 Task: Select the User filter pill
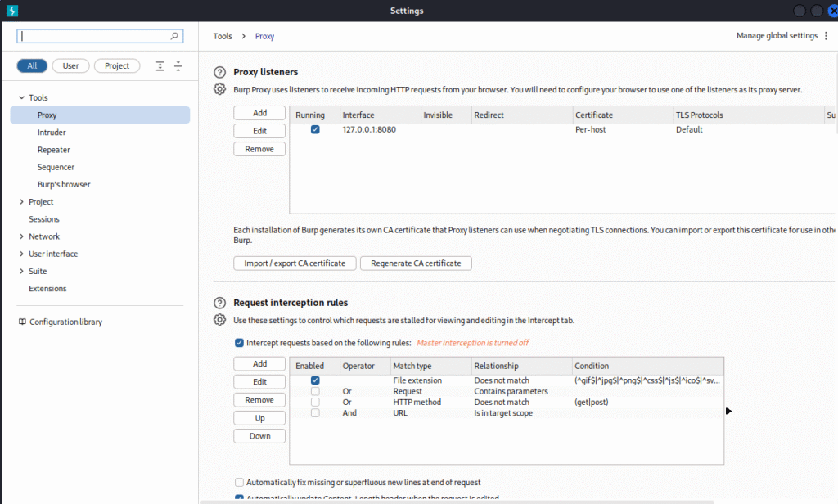coord(70,65)
